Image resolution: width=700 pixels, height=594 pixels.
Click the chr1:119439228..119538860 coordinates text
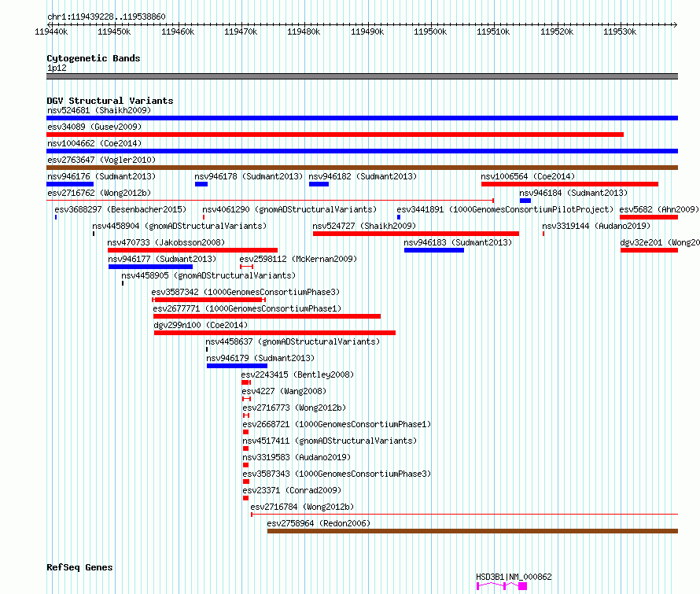(x=106, y=17)
